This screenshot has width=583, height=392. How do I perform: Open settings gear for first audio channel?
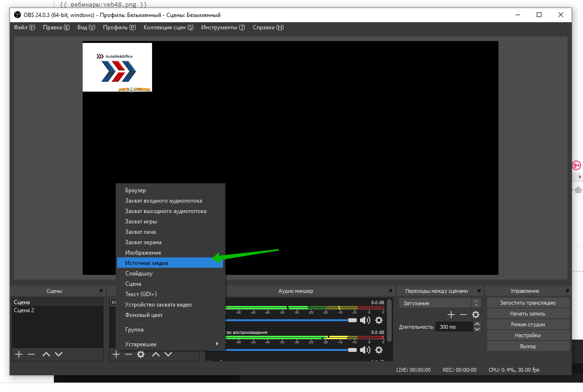pyautogui.click(x=378, y=320)
